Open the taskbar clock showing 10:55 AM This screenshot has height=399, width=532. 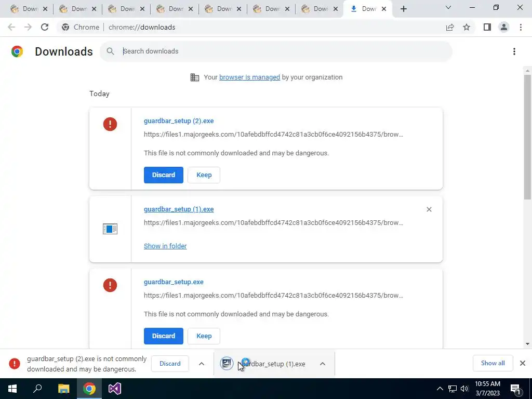(487, 389)
